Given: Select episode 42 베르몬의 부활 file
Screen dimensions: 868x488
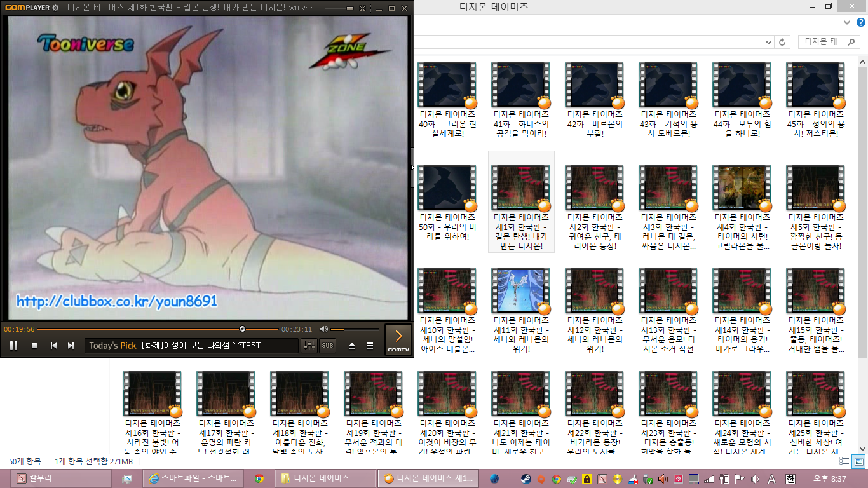Looking at the screenshot, I should pos(595,100).
